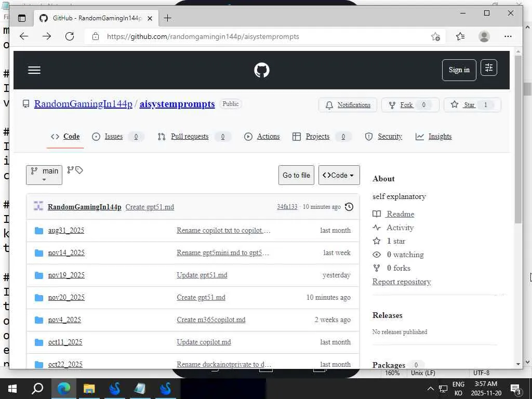
Task: Open the aug31_2025 folder
Action: [x=66, y=230]
